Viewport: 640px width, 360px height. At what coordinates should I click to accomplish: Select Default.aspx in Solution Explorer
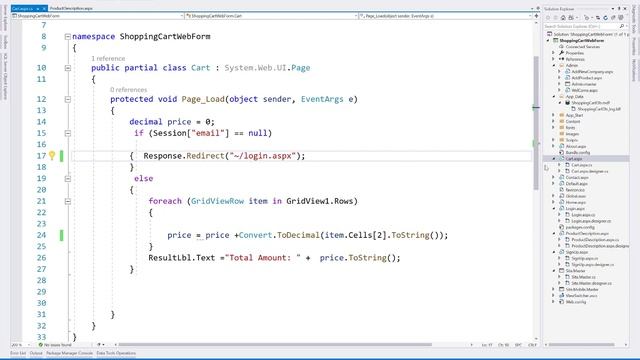(576, 184)
